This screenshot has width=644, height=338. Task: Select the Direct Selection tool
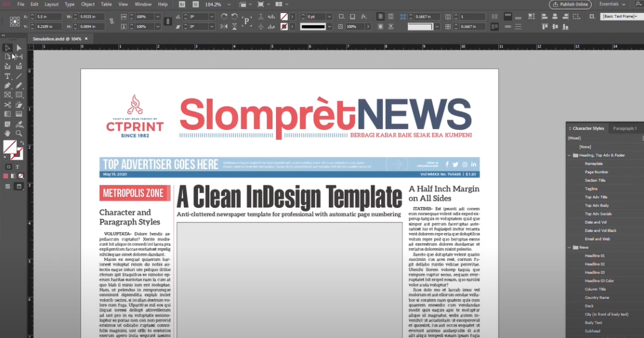tap(19, 48)
